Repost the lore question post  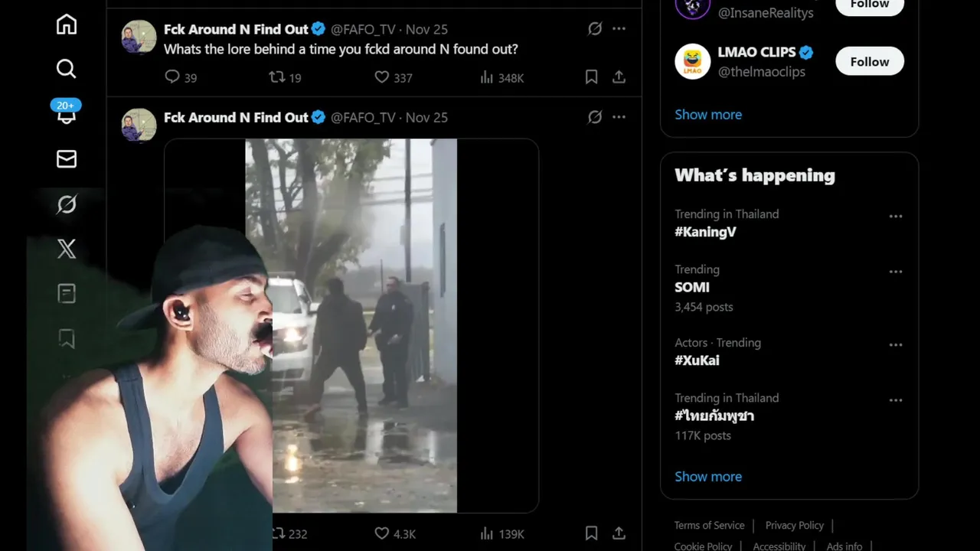pyautogui.click(x=276, y=77)
